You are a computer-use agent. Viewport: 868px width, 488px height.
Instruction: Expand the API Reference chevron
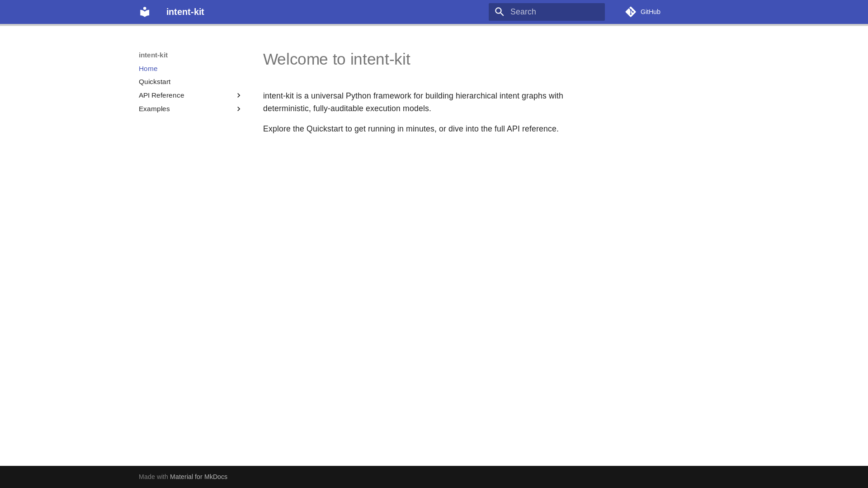click(239, 95)
